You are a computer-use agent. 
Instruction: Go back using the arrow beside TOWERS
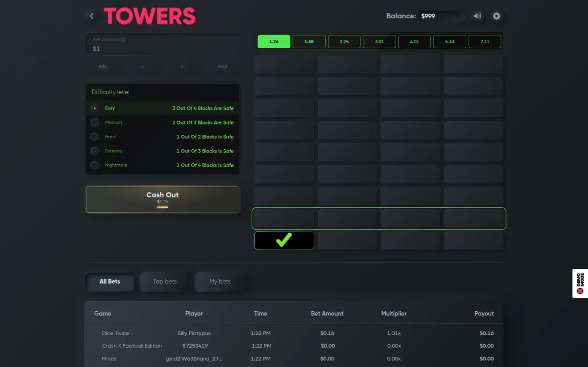pyautogui.click(x=92, y=16)
